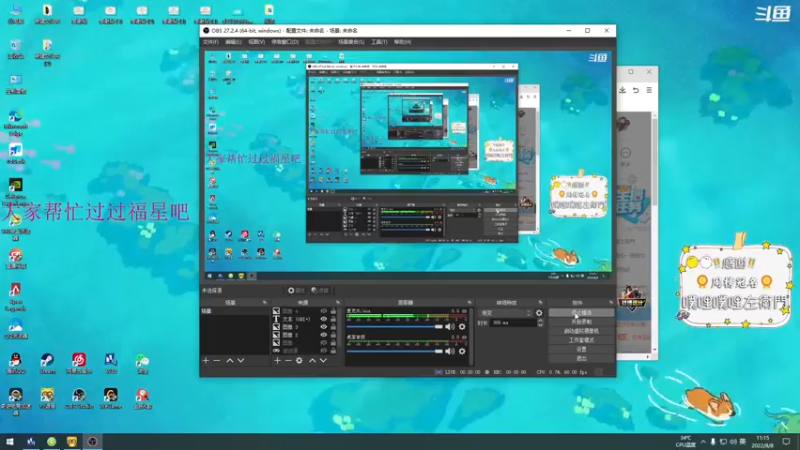Click the streaming button in Controls
This screenshot has height=450, width=800.
click(582, 313)
